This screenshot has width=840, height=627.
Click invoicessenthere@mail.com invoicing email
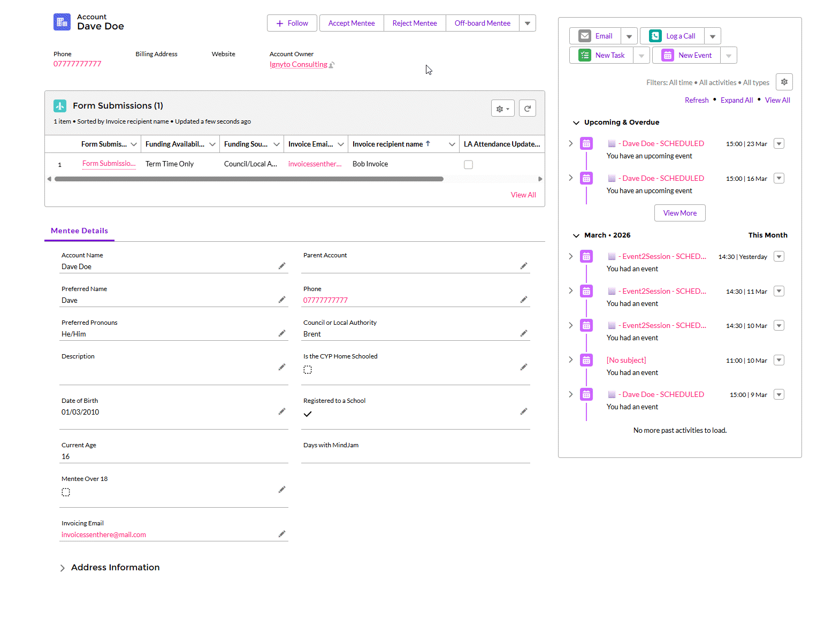click(104, 534)
